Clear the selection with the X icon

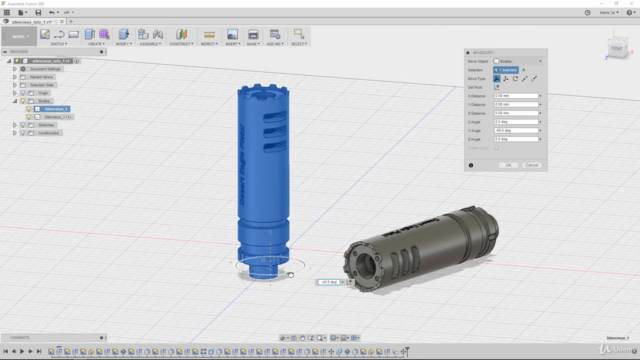click(524, 70)
